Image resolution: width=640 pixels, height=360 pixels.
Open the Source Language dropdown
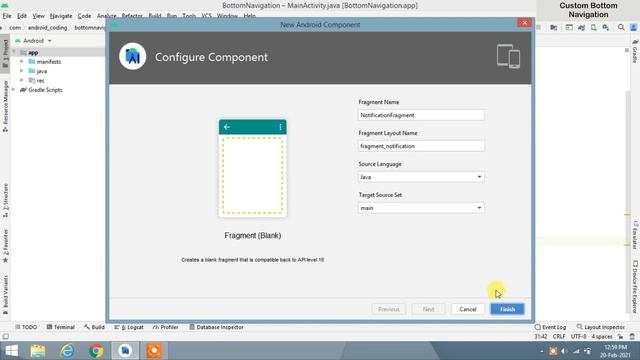pyautogui.click(x=421, y=177)
